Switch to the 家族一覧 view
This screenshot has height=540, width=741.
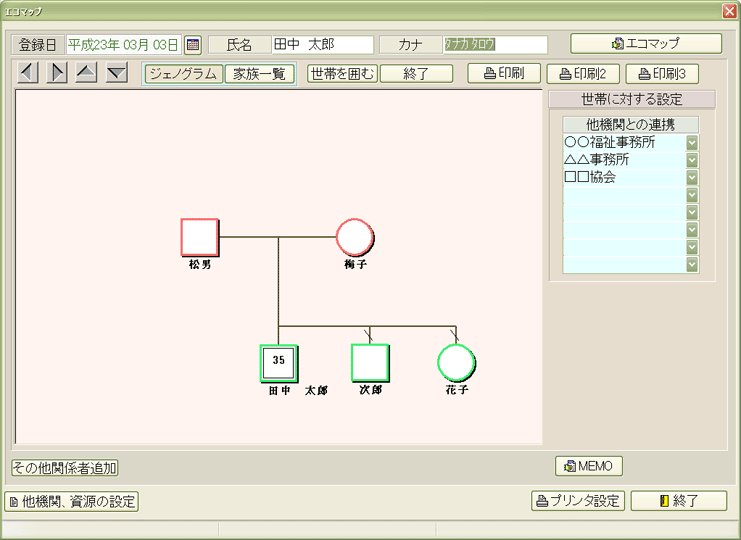pos(259,74)
